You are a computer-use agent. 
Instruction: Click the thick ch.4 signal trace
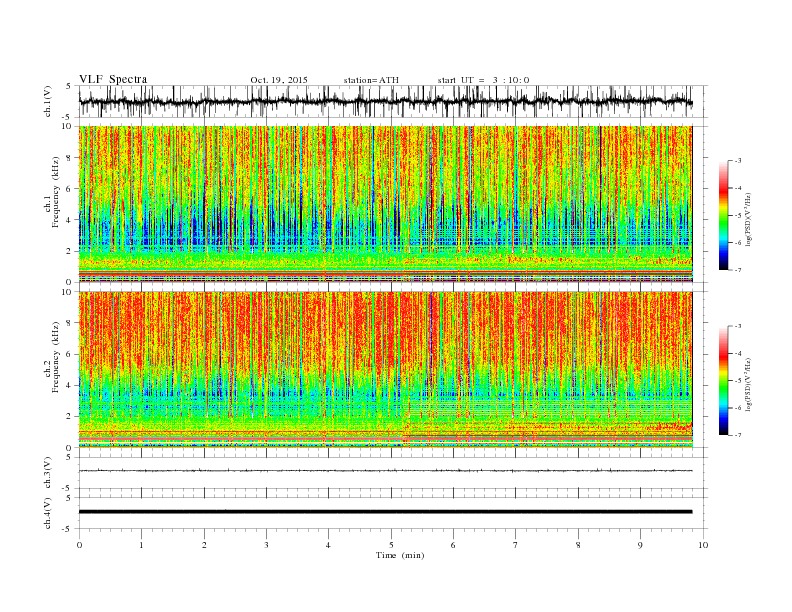(x=385, y=512)
